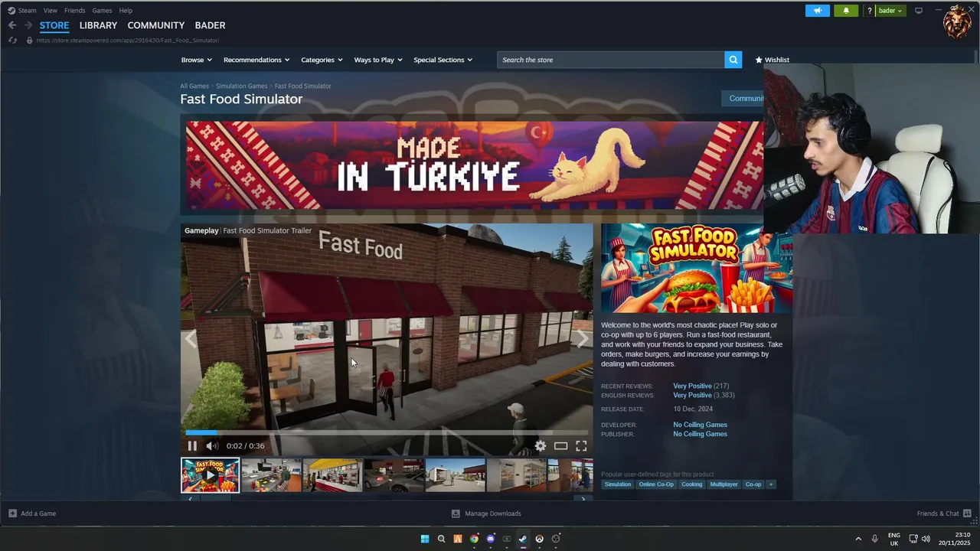The height and width of the screenshot is (551, 980).
Task: Toggle theater mode on the trailer
Action: click(x=561, y=445)
